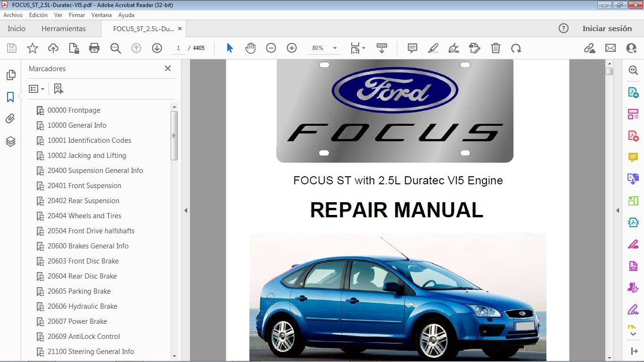The width and height of the screenshot is (644, 362).
Task: Open the Fill & Sign pen tool
Action: pos(454,48)
